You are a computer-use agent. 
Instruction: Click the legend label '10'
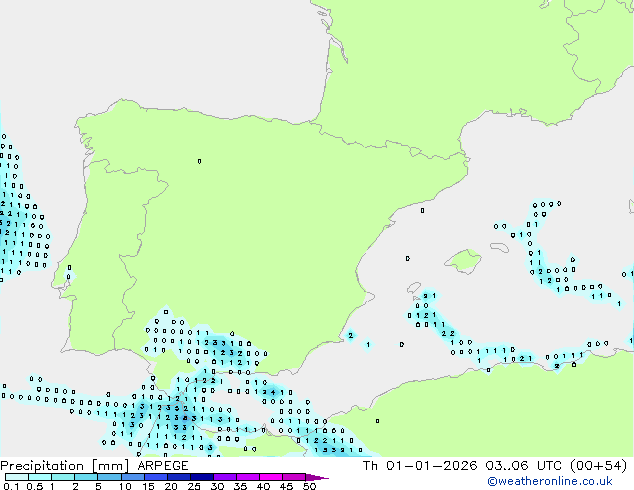pos(125,486)
